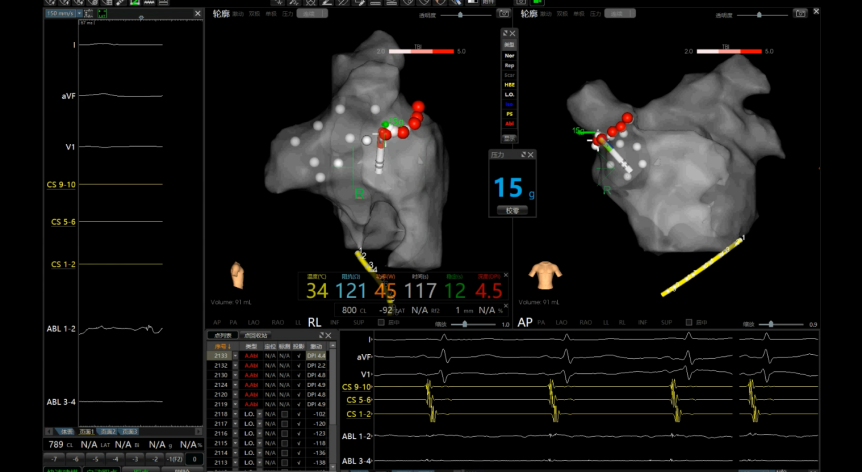Click the 显示 button under tag legend
Image resolution: width=862 pixels, height=472 pixels.
coord(510,138)
